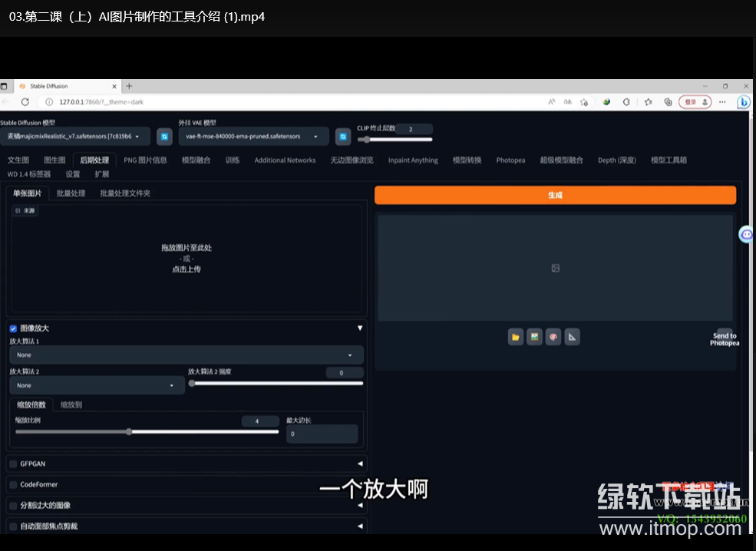Open a new browser tab
The height and width of the screenshot is (551, 756).
coord(129,86)
